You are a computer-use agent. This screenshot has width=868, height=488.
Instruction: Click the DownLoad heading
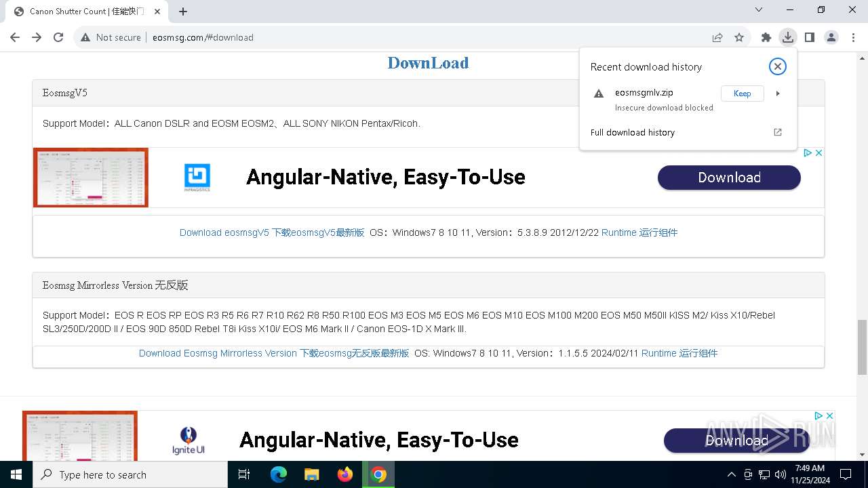(x=428, y=63)
